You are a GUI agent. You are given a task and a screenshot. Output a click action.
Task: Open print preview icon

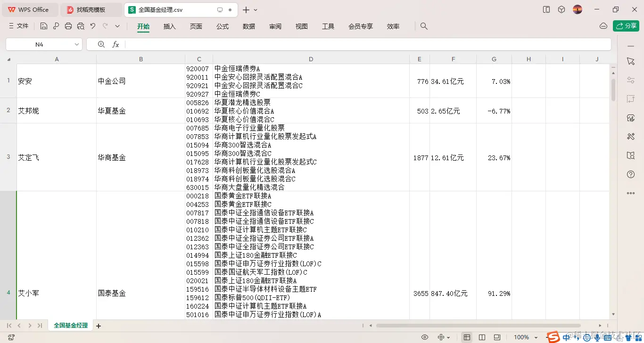81,26
